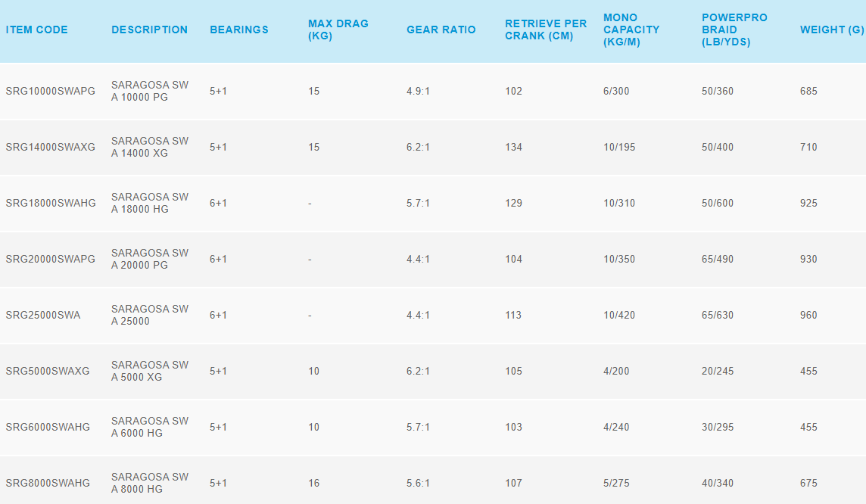Click the MONO CAPACITY column header

coord(631,30)
